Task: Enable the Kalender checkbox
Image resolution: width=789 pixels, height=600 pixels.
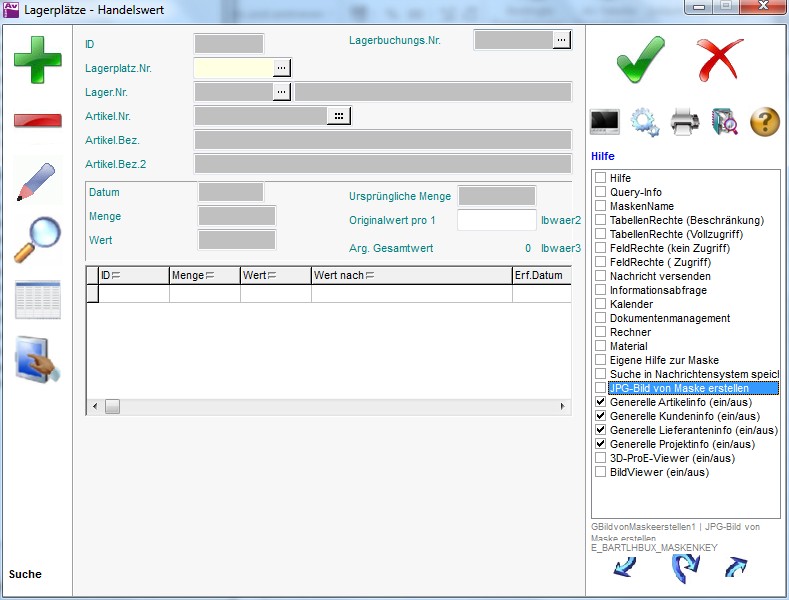Action: [x=601, y=304]
